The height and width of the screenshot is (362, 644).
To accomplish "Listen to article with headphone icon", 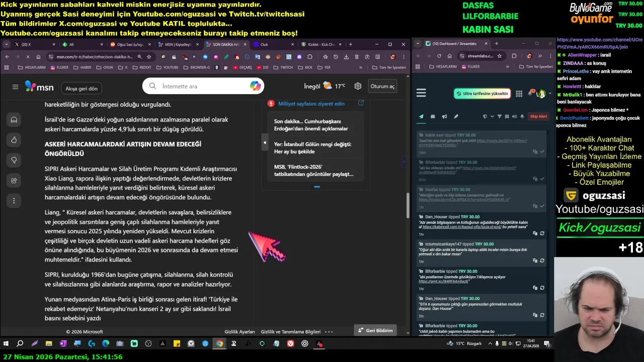I will (x=14, y=120).
